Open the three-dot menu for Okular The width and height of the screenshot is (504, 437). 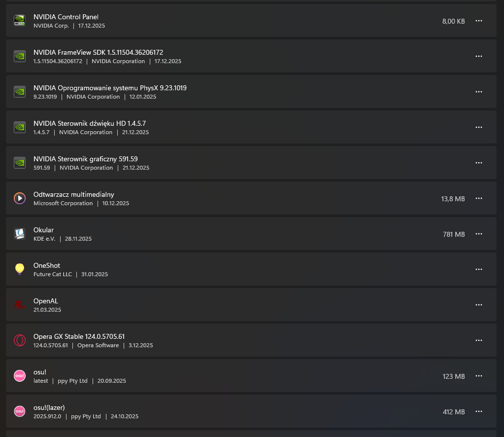(478, 234)
